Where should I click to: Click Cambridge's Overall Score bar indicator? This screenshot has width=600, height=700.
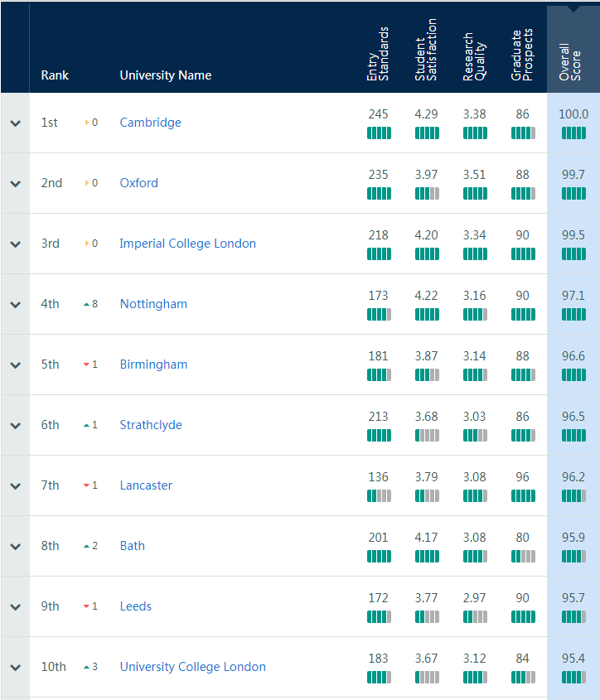click(573, 133)
